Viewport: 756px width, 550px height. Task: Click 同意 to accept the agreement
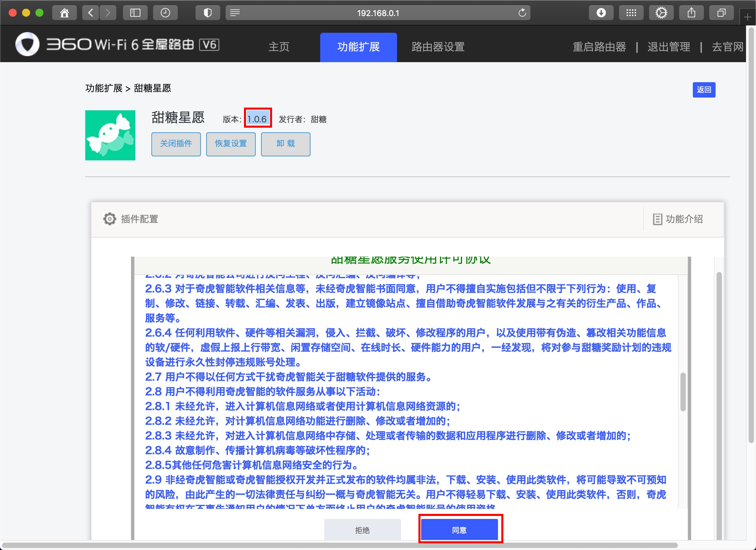[x=460, y=530]
